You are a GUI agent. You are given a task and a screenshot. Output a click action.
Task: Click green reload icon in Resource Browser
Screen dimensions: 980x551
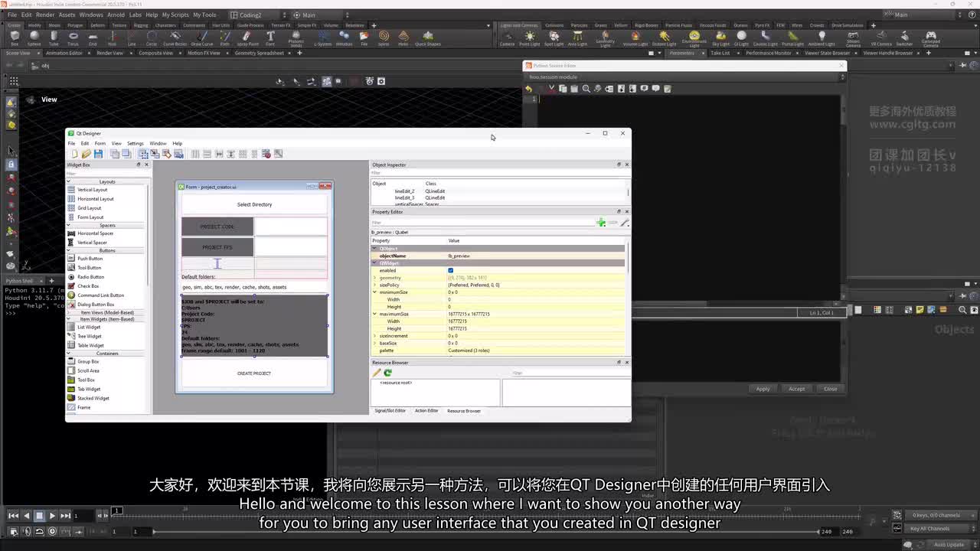[x=387, y=373]
